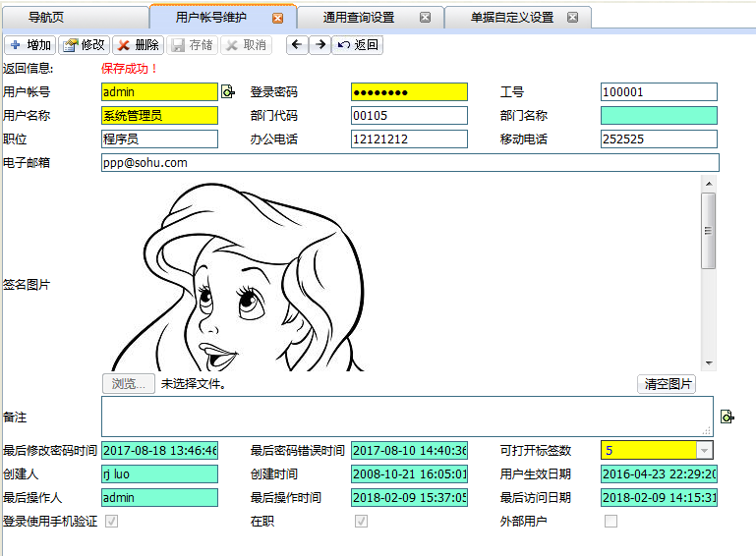The image size is (756, 556).
Task: Click the signature image thumbnail
Action: coord(238,277)
